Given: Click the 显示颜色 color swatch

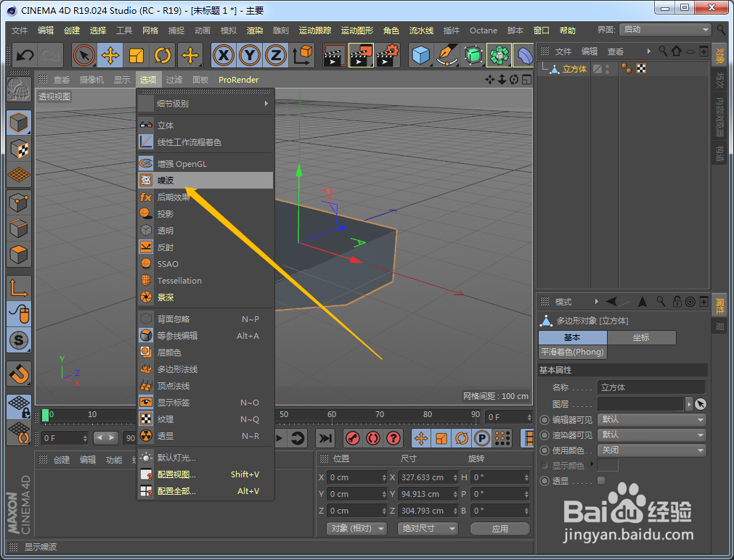Looking at the screenshot, I should (x=608, y=465).
